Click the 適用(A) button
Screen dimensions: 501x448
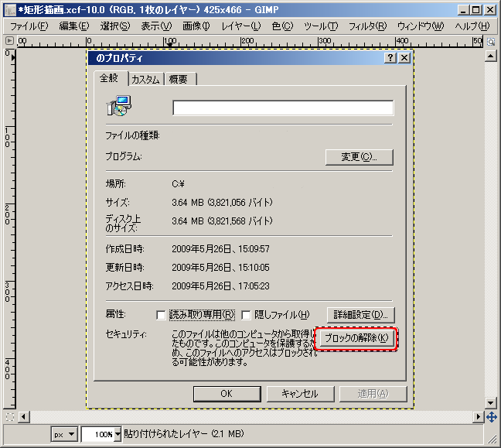click(373, 394)
